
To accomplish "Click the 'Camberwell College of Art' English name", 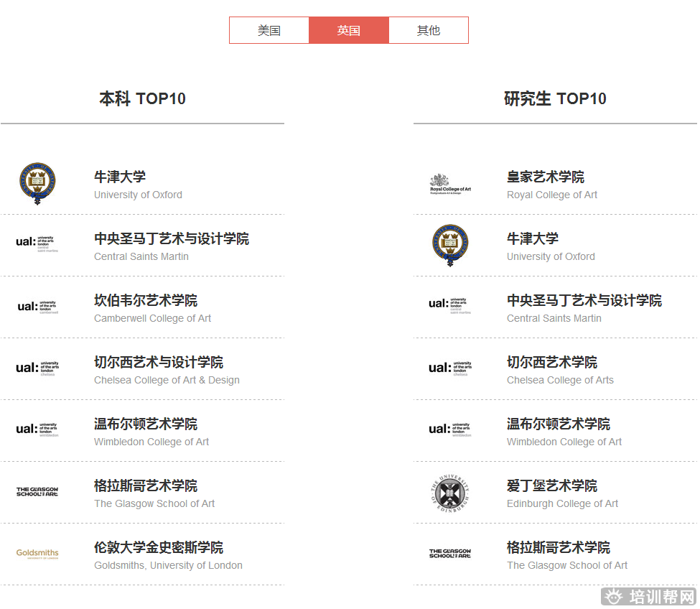I will click(x=152, y=318).
